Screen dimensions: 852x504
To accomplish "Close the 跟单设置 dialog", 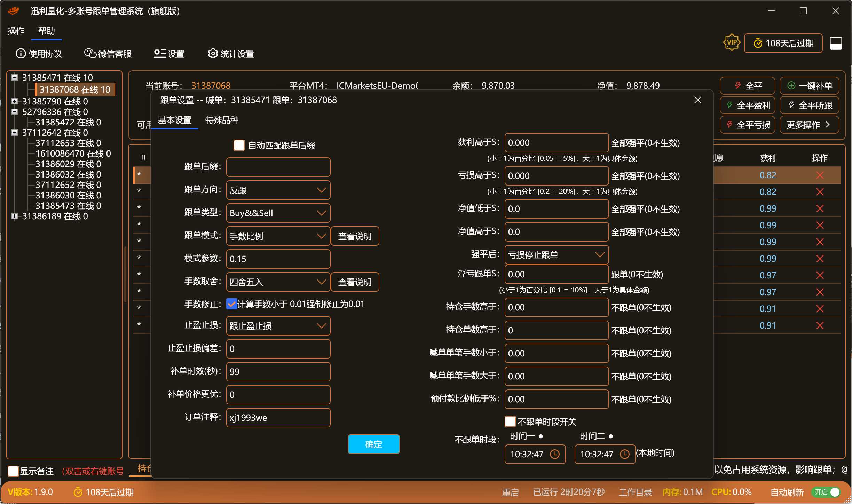I will tap(698, 100).
